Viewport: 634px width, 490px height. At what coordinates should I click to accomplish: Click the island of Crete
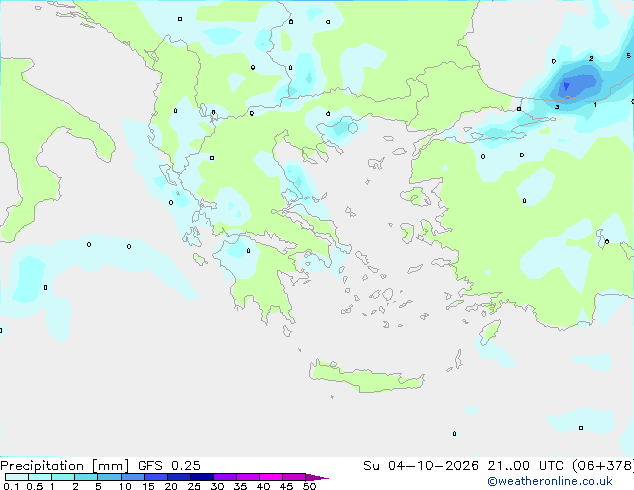coord(364,377)
